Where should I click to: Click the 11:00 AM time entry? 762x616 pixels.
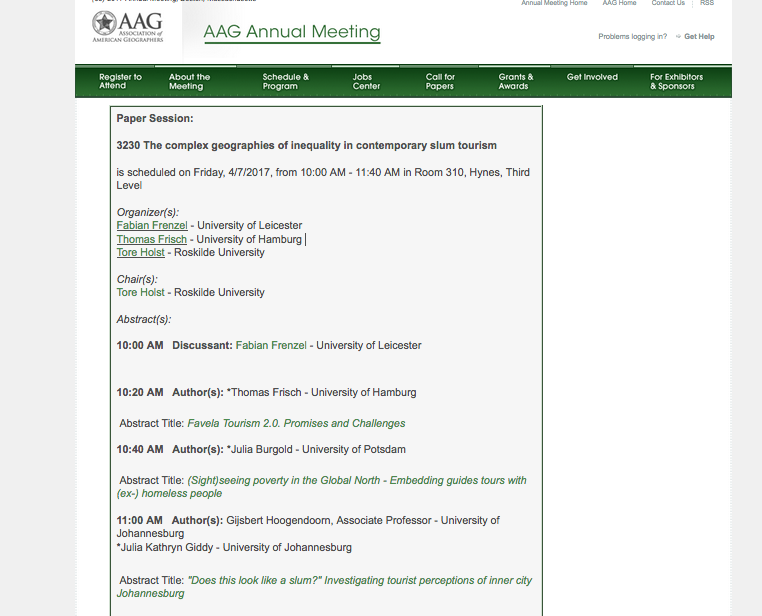point(139,520)
